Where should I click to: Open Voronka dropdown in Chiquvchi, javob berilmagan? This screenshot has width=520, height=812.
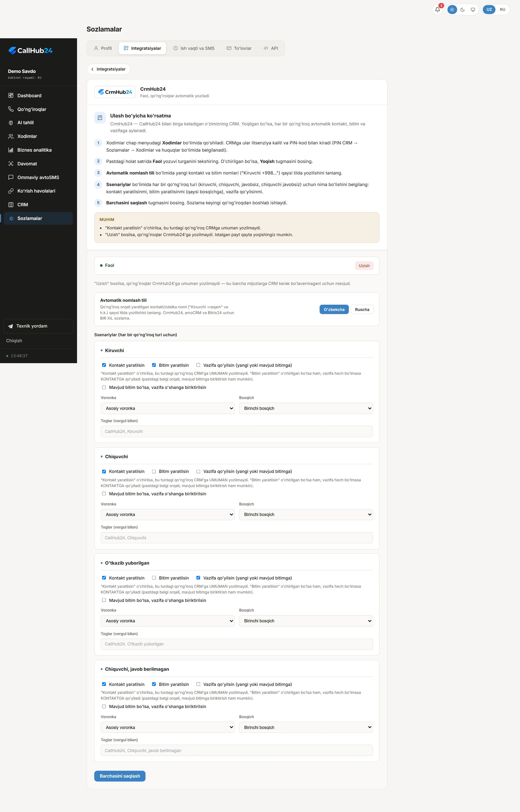tap(168, 727)
